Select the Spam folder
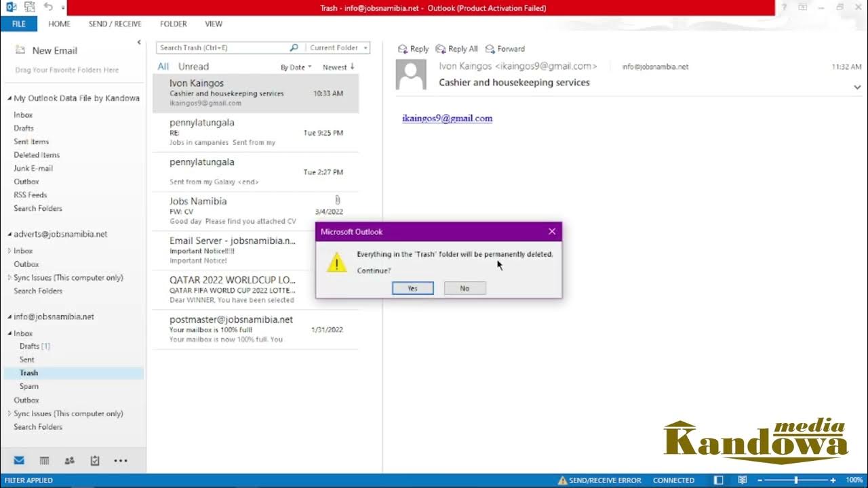Viewport: 868px width, 488px height. 29,386
